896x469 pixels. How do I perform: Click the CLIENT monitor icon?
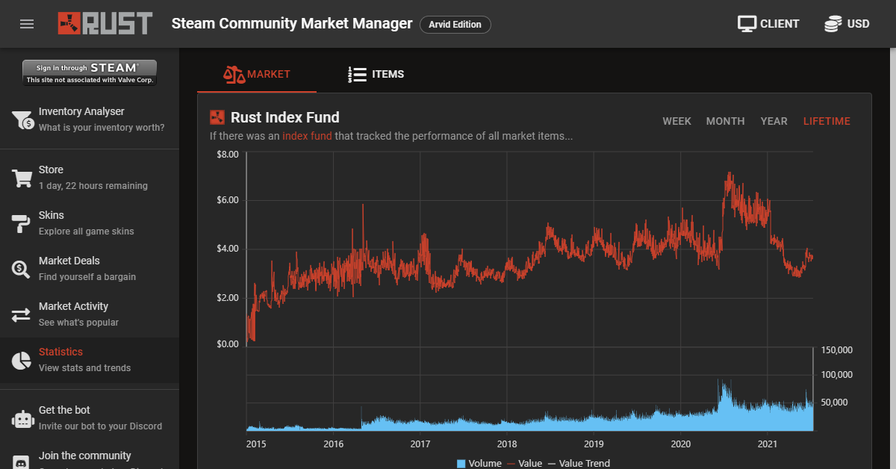click(746, 23)
